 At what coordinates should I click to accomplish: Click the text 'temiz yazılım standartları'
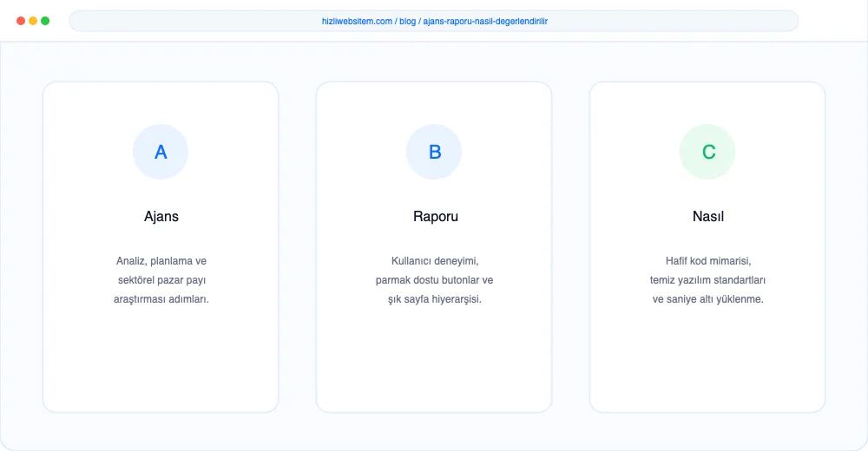[707, 280]
